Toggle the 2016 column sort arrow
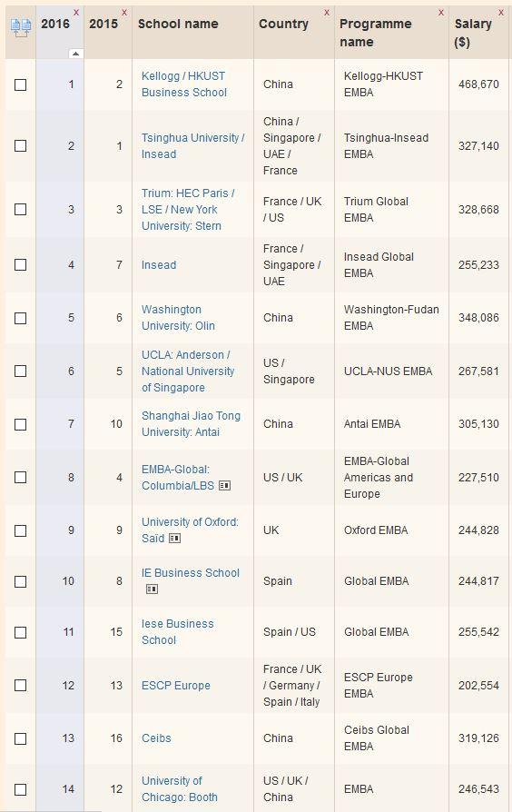Image resolution: width=512 pixels, height=812 pixels. coord(75,54)
